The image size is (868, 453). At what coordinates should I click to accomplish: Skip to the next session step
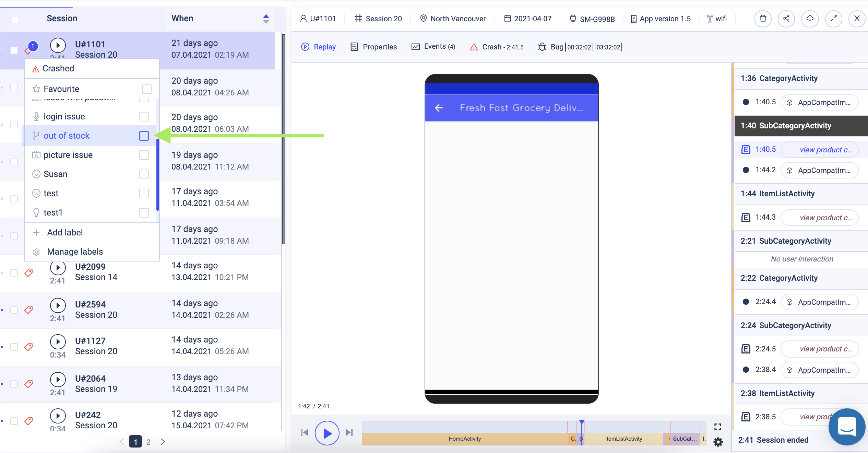349,432
